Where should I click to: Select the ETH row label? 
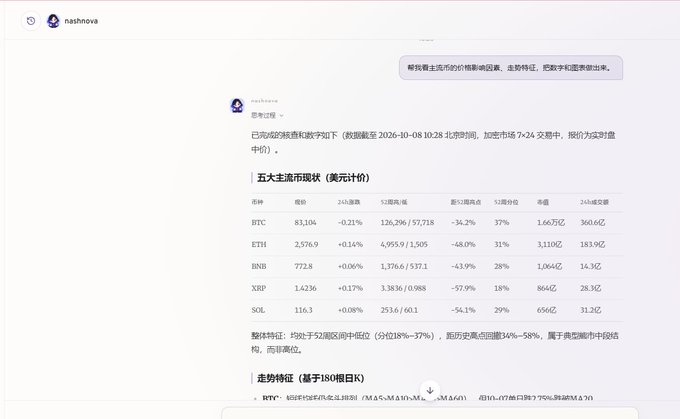click(259, 245)
